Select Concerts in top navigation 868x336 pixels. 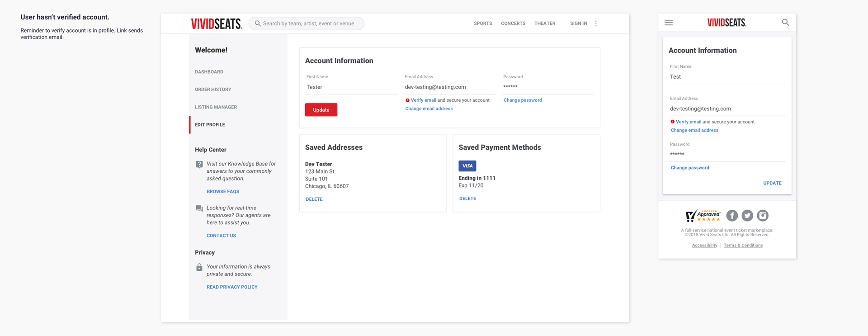click(513, 24)
